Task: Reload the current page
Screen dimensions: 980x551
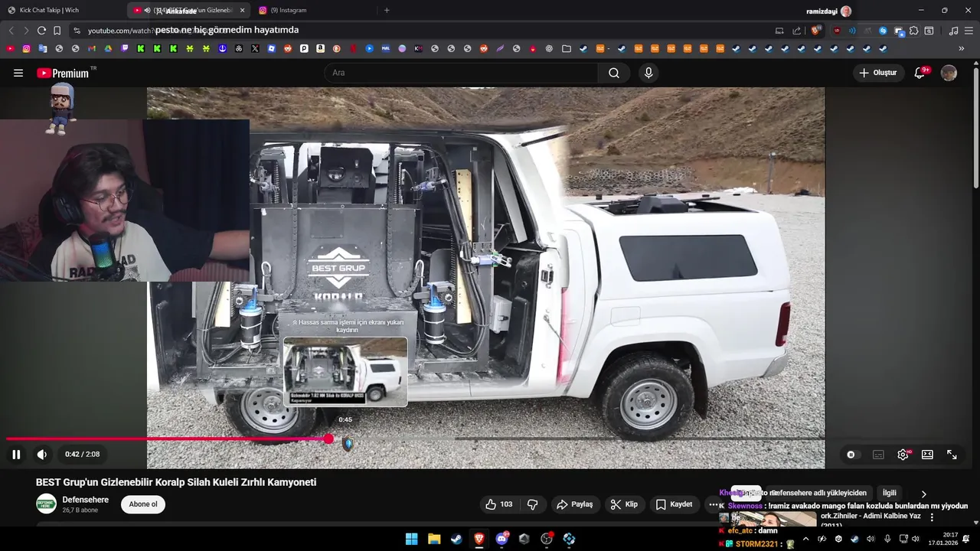Action: tap(41, 31)
